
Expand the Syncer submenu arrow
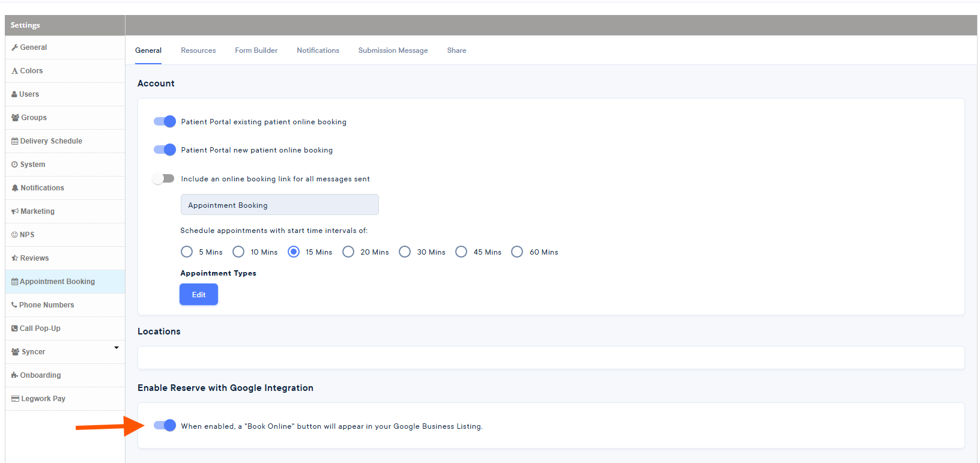point(116,348)
